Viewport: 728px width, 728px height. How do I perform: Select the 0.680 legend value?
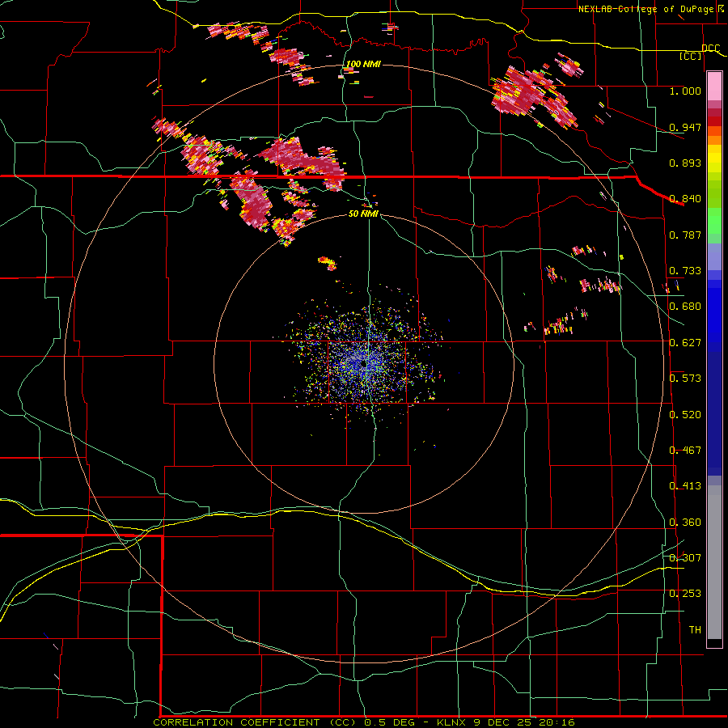685,306
